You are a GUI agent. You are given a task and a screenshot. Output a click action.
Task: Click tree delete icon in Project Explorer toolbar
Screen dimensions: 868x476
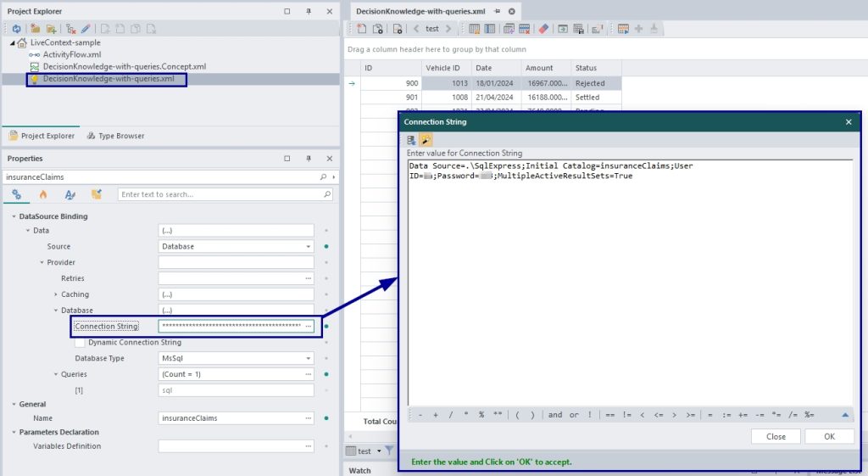(70, 29)
